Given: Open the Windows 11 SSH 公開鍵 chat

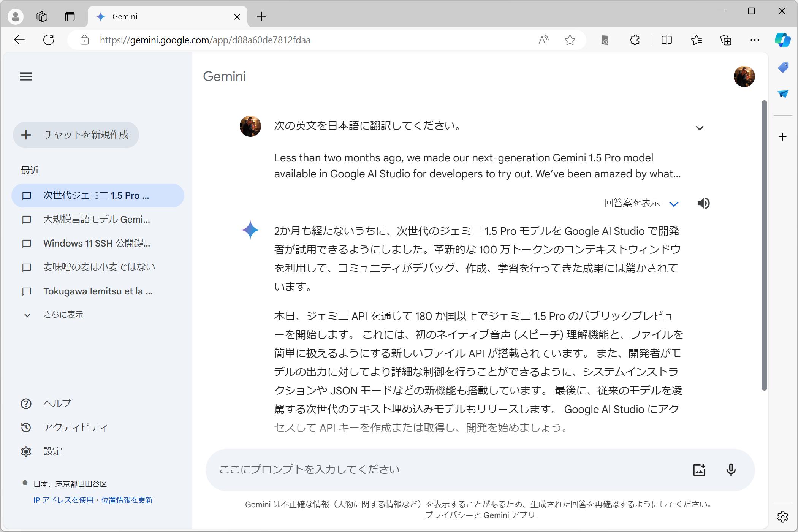Looking at the screenshot, I should pyautogui.click(x=98, y=244).
